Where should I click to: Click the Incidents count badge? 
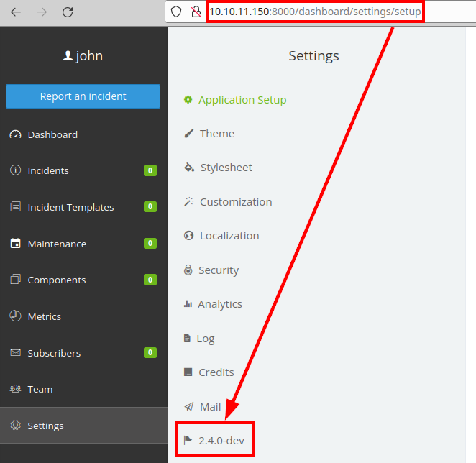(x=150, y=170)
